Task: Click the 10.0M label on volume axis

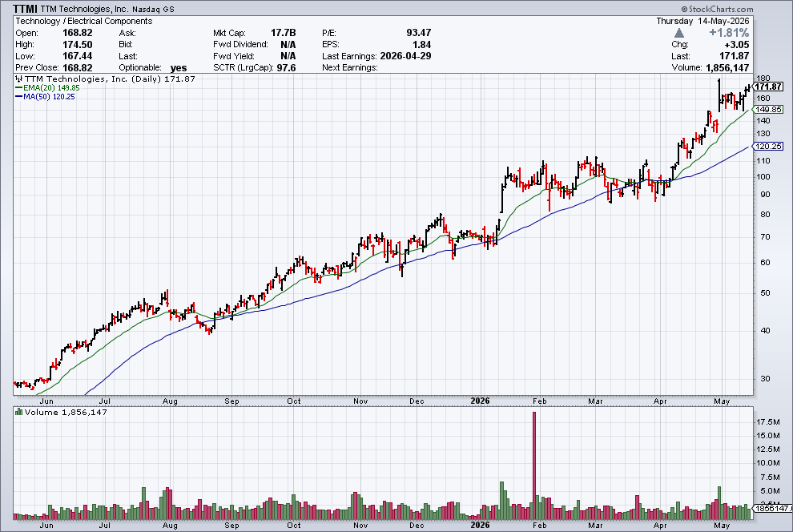Action: click(x=768, y=463)
